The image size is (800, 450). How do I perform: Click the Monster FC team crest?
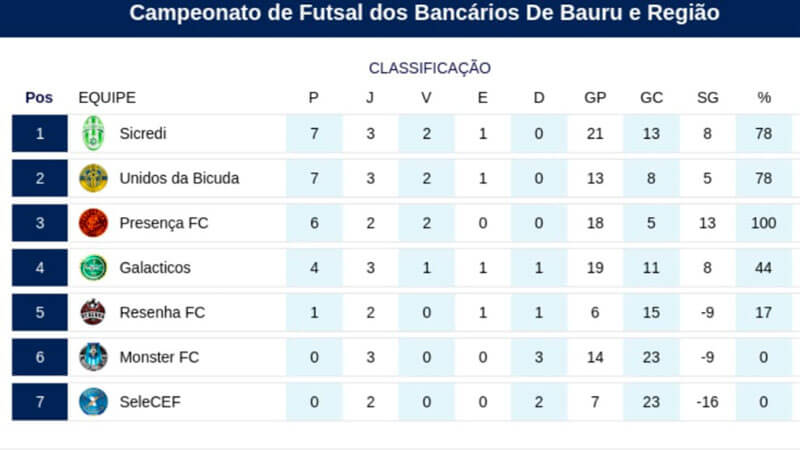pos(93,357)
